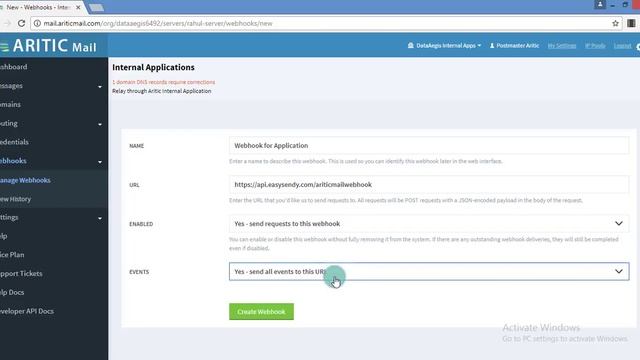Select Manage Webhooks in the sidebar
The width and height of the screenshot is (640, 360).
click(25, 180)
